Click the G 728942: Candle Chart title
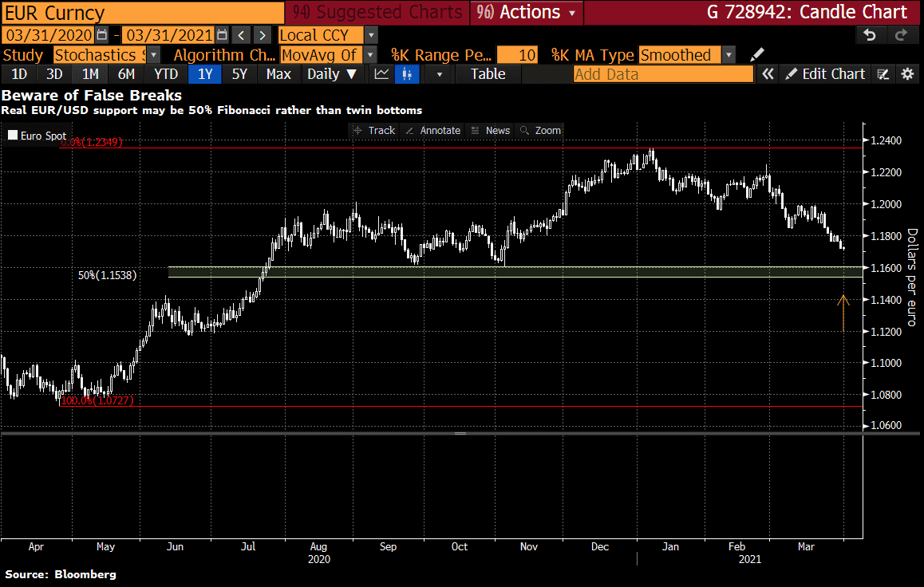This screenshot has width=924, height=587. coord(807,12)
